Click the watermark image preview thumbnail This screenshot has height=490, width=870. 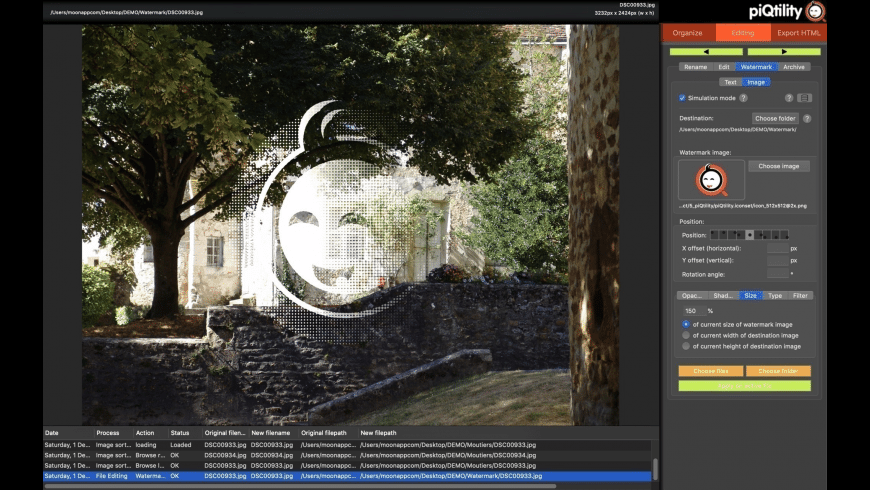coord(711,180)
